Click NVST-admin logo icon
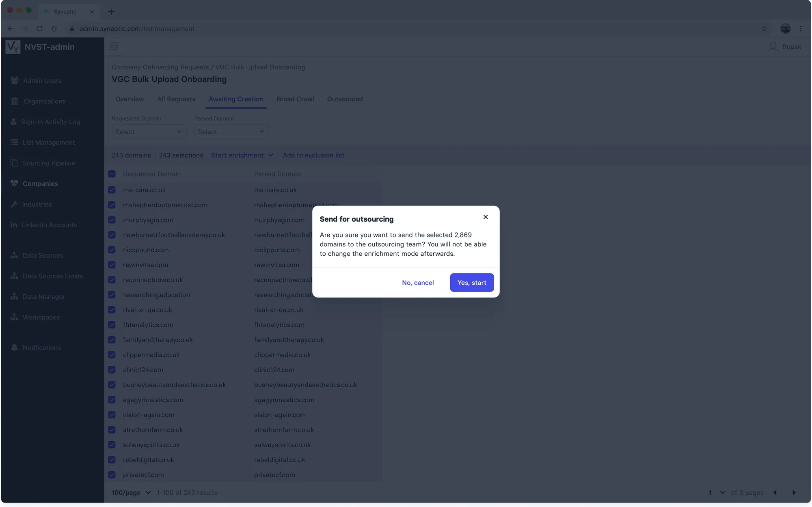 (x=13, y=47)
